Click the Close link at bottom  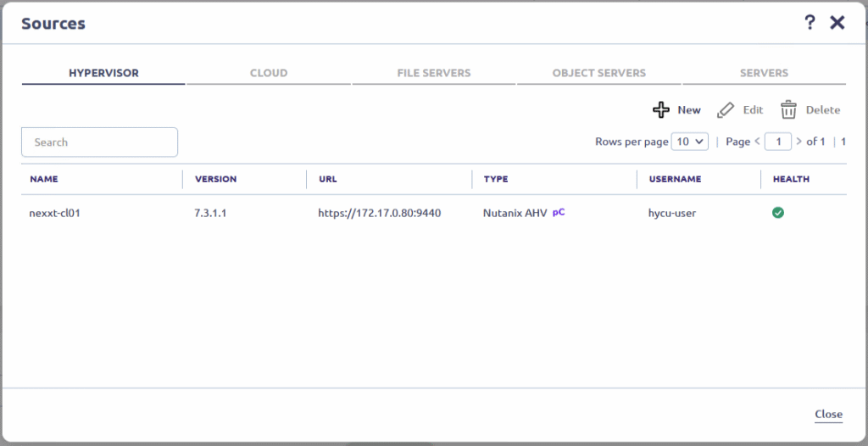tap(828, 415)
